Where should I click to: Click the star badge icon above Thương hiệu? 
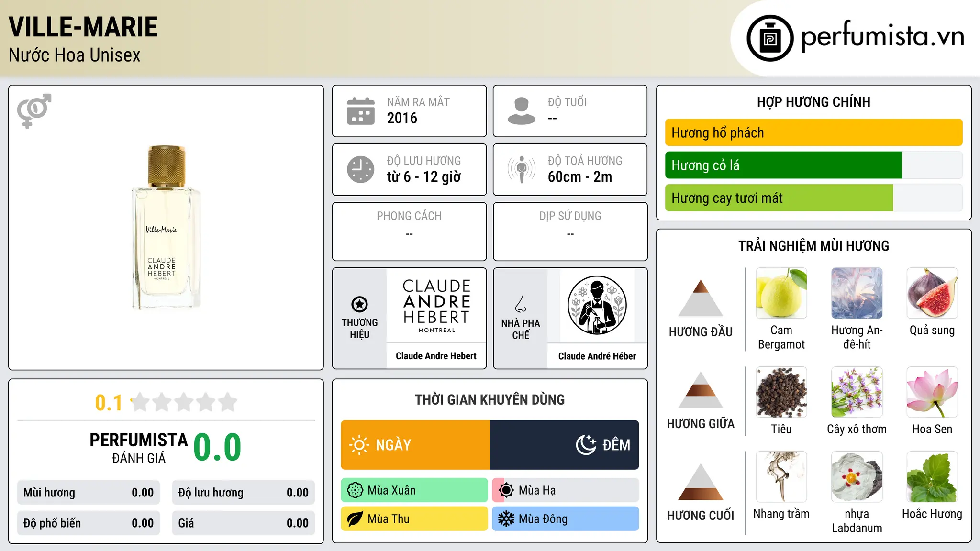(x=359, y=304)
